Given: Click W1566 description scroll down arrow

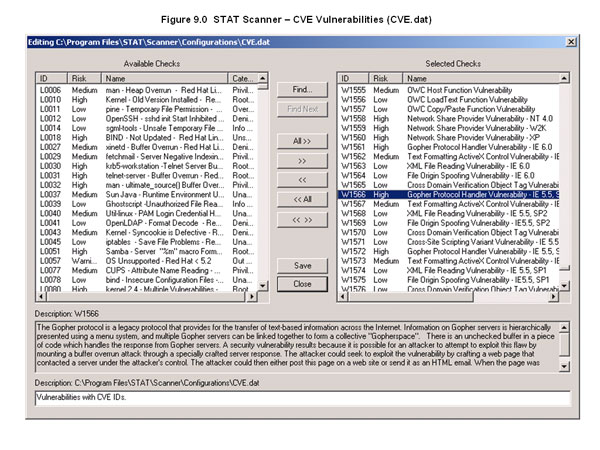Looking at the screenshot, I should 564,366.
